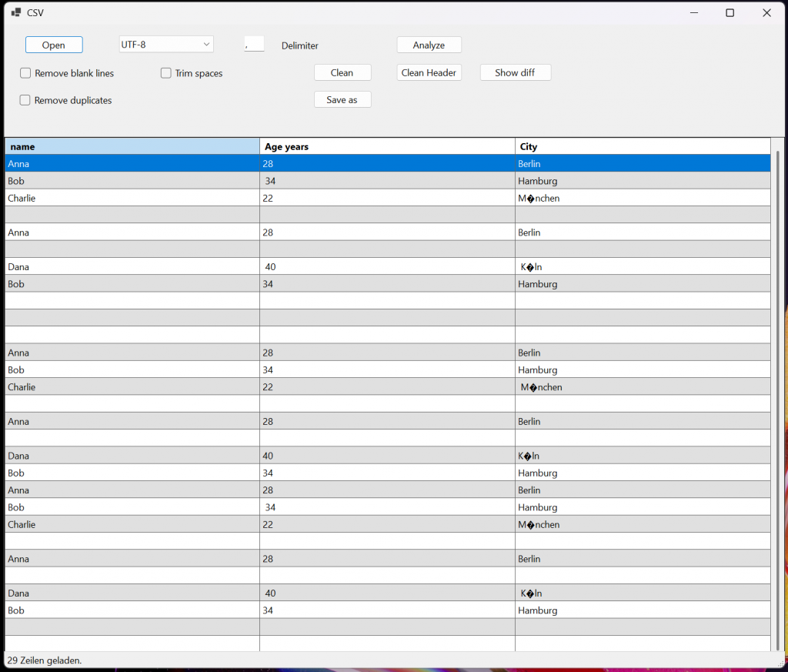Screen dimensions: 788x672
Task: Select the first Charlie row name cell
Action: point(132,198)
